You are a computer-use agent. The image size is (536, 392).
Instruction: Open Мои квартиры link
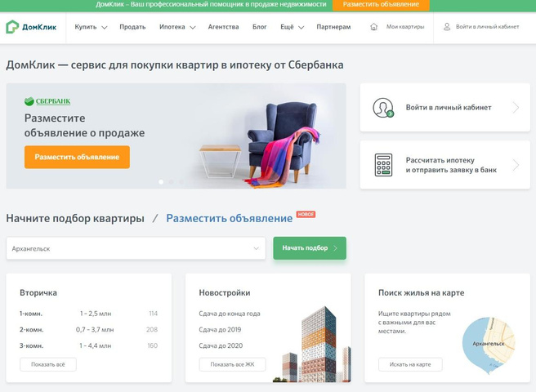coord(405,27)
